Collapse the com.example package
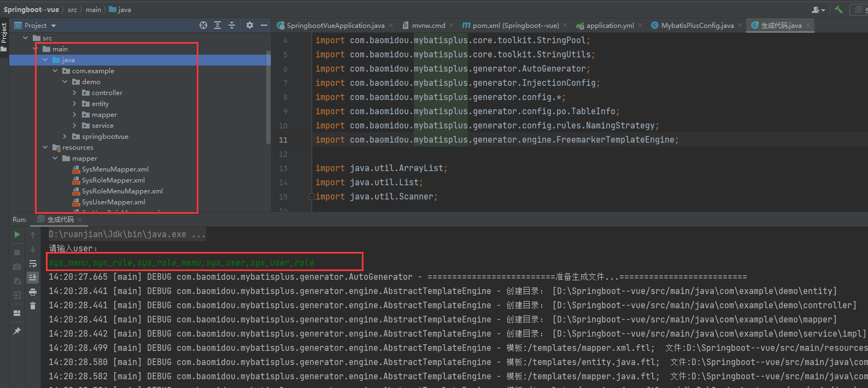 [55, 71]
